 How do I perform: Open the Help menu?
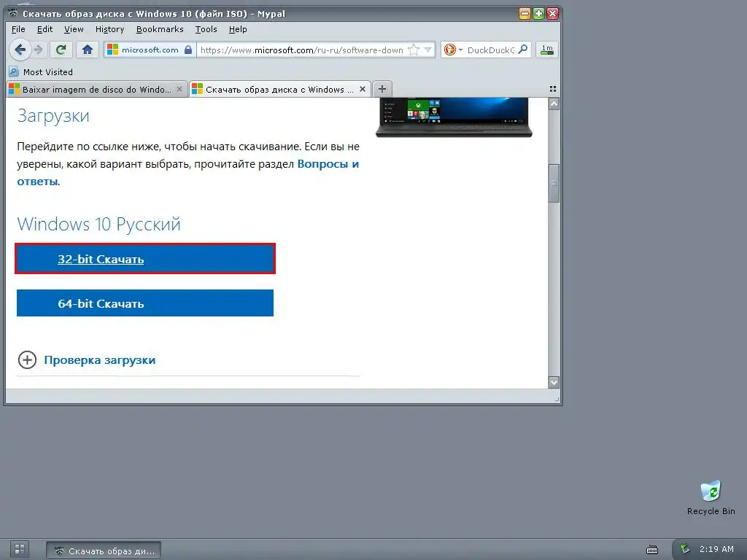(x=238, y=29)
